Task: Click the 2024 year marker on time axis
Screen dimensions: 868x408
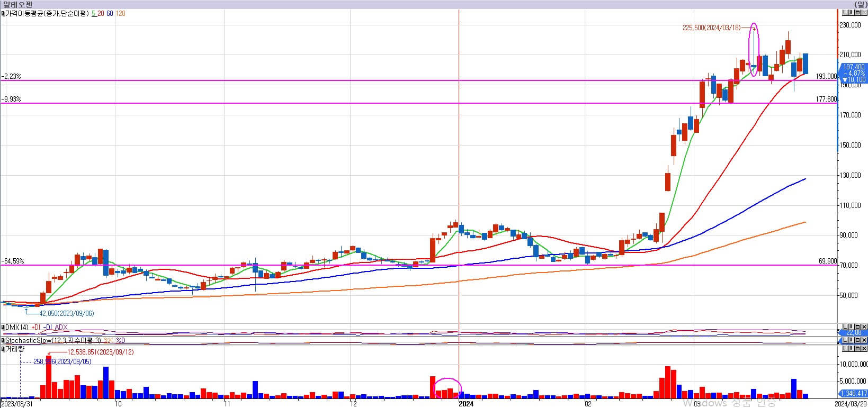Action: pyautogui.click(x=466, y=404)
